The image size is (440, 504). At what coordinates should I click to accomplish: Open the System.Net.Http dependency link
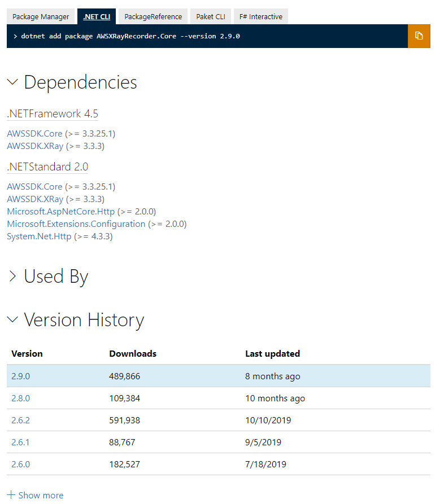[39, 236]
